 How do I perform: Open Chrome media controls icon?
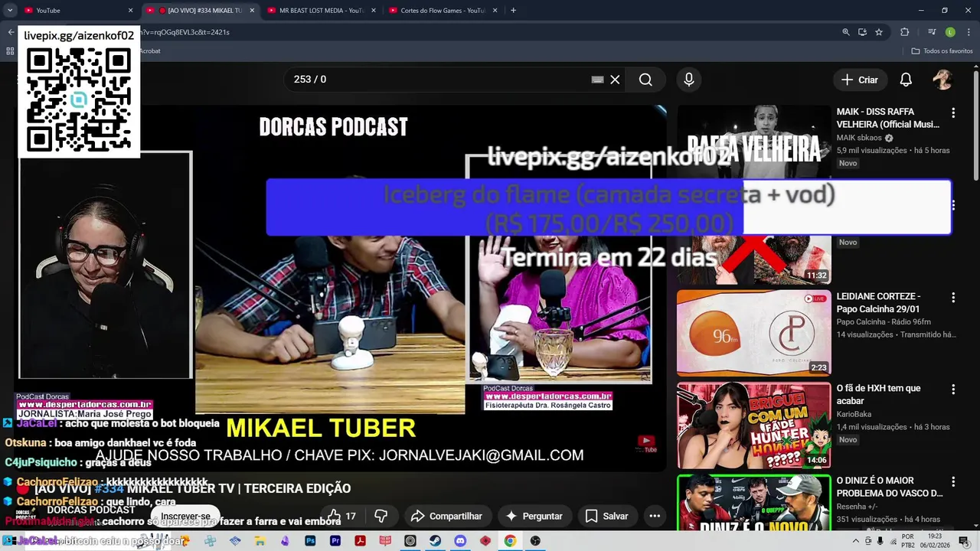tap(932, 32)
